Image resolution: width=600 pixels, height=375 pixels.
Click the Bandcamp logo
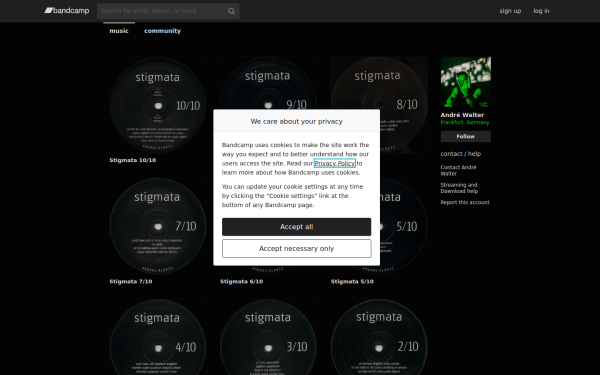coord(67,10)
